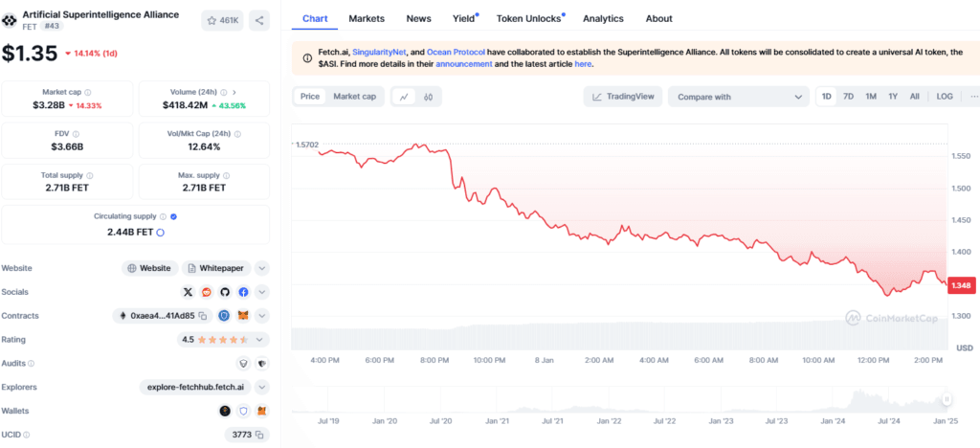Viewport: 980px width, 448px height.
Task: Switch to the Analytics tab
Action: click(603, 19)
